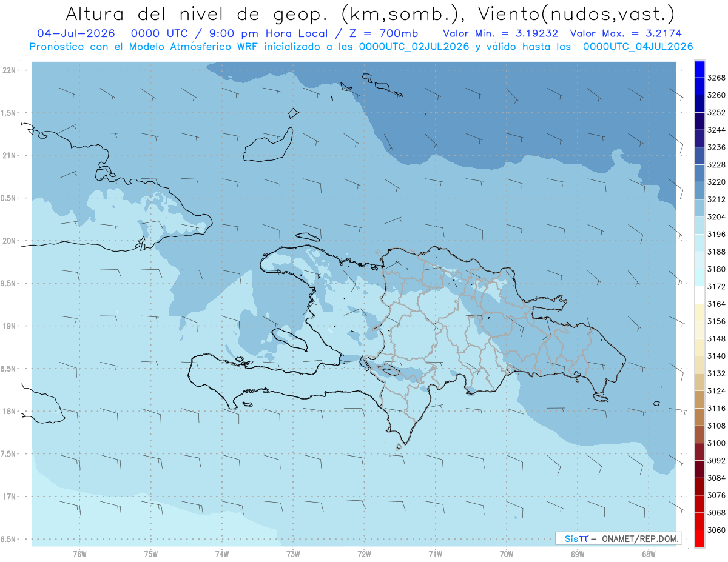The height and width of the screenshot is (562, 728).
Task: Select the init time '0000UTC_02JUL2026'
Action: 414,46
